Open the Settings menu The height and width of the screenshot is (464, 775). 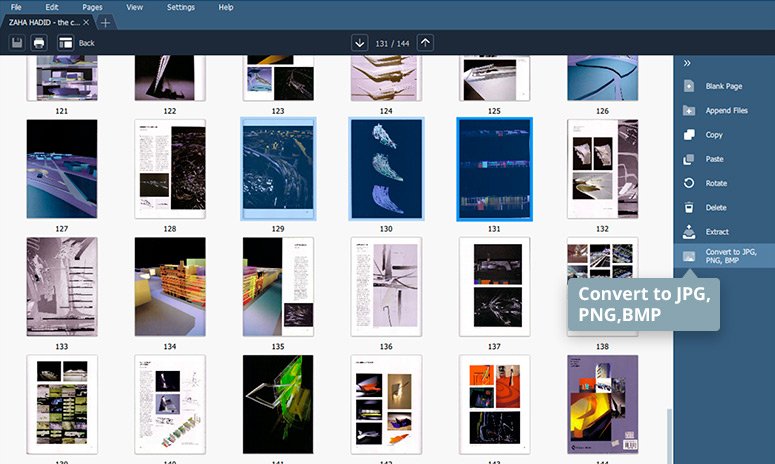[x=181, y=7]
